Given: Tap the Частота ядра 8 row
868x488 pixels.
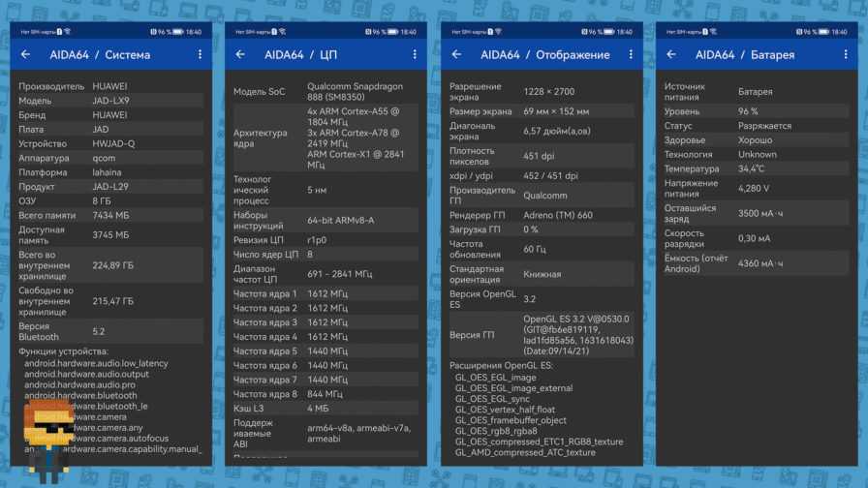Looking at the screenshot, I should [x=325, y=394].
